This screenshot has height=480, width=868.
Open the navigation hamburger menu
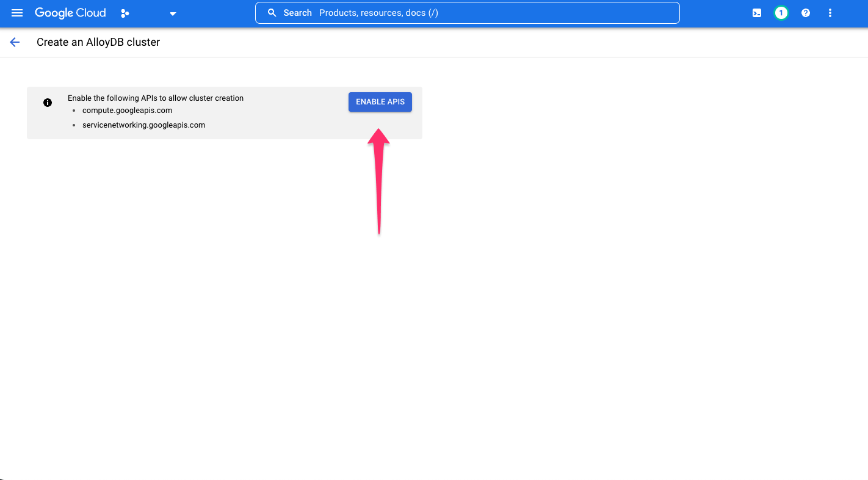[16, 12]
